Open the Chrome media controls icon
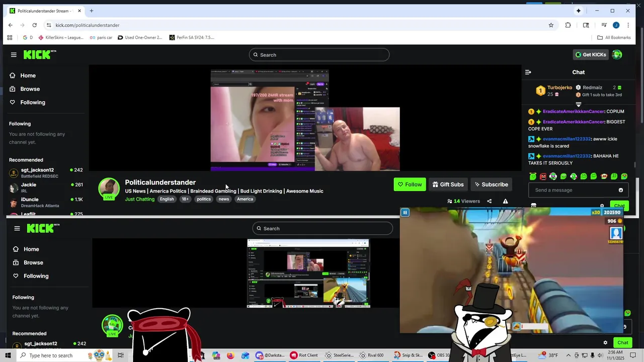644x362 pixels. pos(604,25)
